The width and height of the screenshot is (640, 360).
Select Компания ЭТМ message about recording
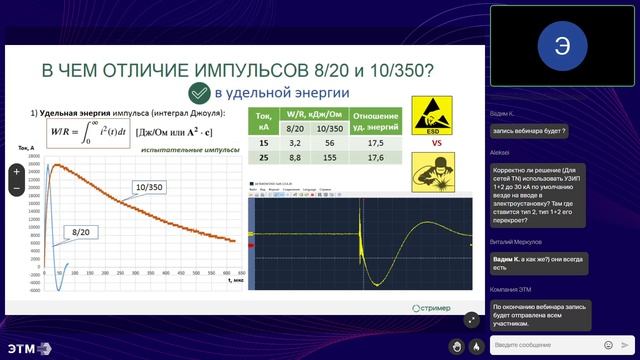point(540,316)
